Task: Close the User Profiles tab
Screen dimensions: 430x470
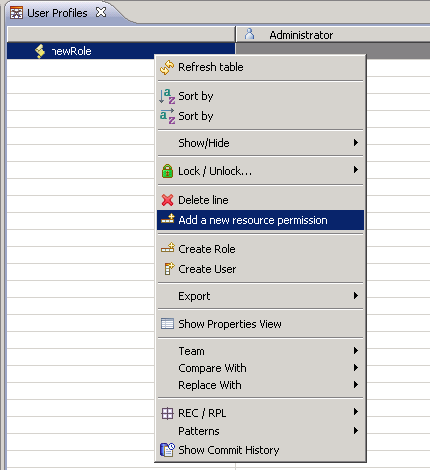Action: tap(101, 12)
